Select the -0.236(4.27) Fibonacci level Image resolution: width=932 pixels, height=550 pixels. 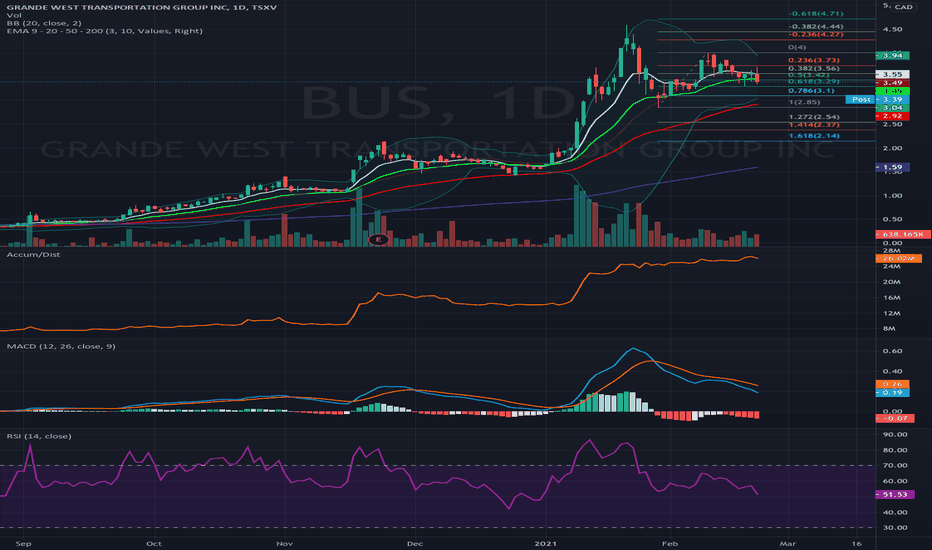816,34
